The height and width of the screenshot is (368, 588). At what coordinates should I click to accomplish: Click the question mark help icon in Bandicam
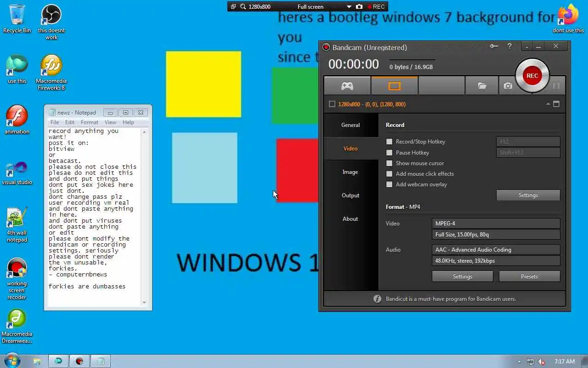coord(509,46)
